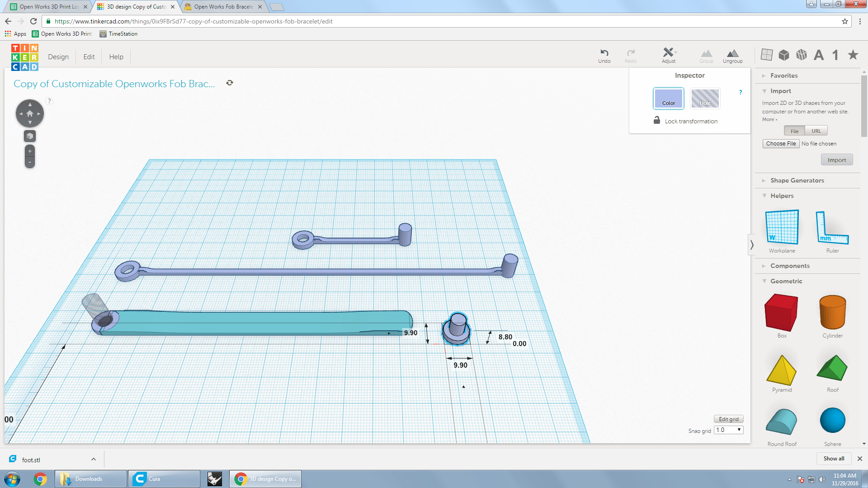The width and height of the screenshot is (868, 488).
Task: Expand the Shape Generators section
Action: tap(797, 180)
